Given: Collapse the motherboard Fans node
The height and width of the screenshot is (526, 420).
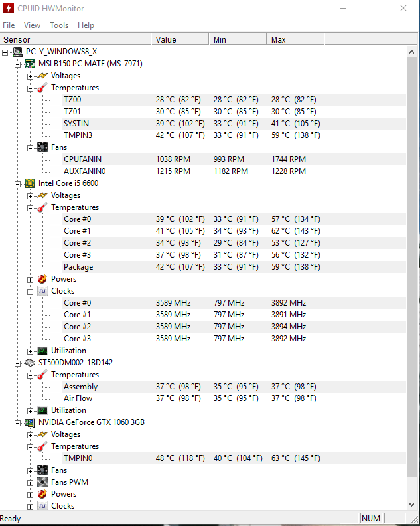Looking at the screenshot, I should [x=30, y=148].
